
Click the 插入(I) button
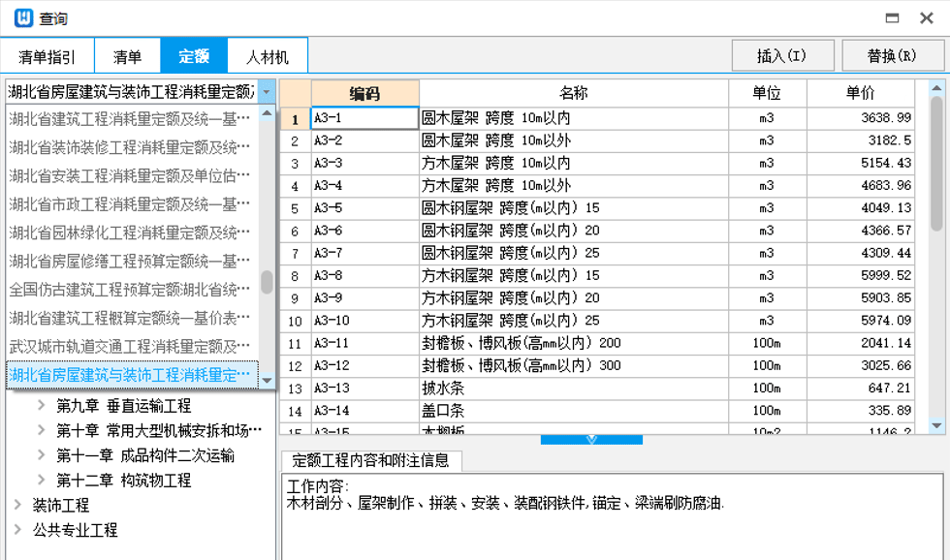782,55
